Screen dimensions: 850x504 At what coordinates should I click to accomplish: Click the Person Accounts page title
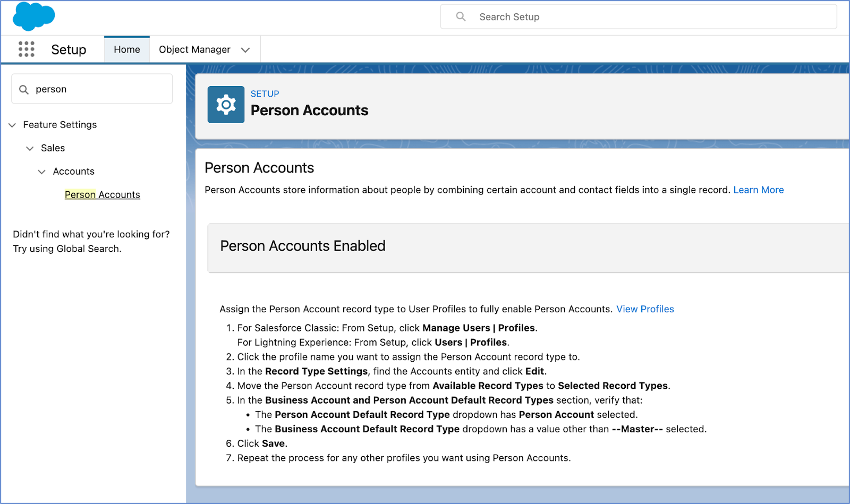tap(309, 110)
